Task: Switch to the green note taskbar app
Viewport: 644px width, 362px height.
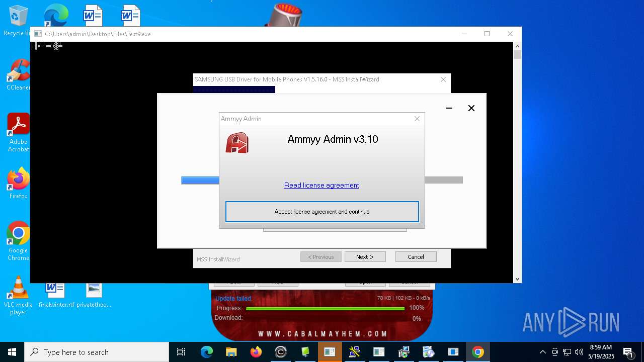Action: coord(305,352)
